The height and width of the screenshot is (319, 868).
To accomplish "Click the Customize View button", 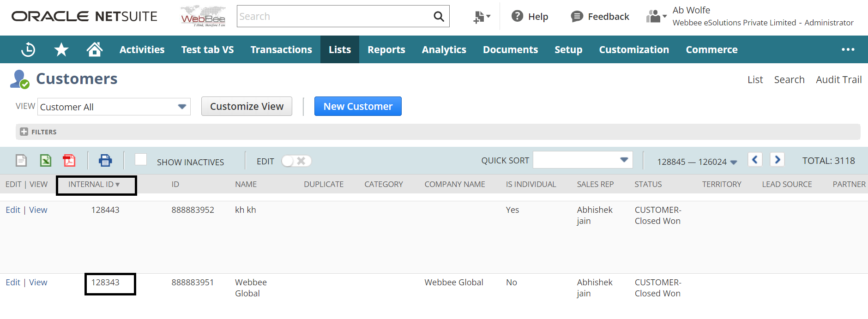I will (247, 107).
